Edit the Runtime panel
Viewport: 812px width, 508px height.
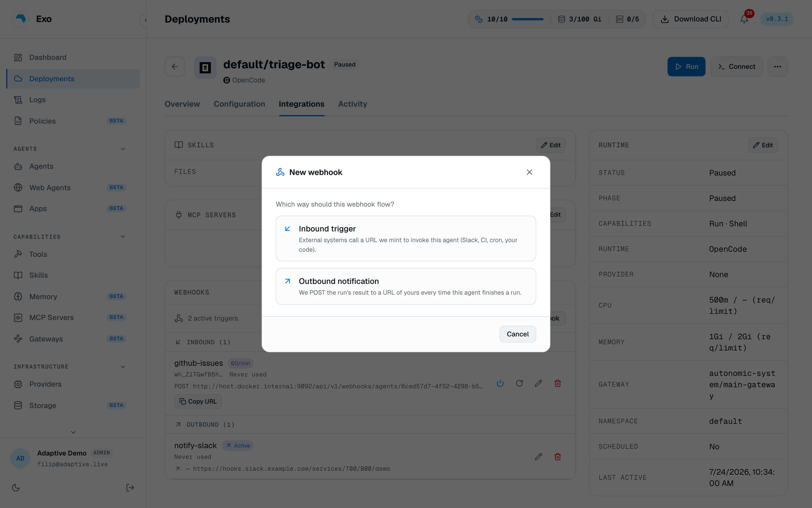(763, 145)
